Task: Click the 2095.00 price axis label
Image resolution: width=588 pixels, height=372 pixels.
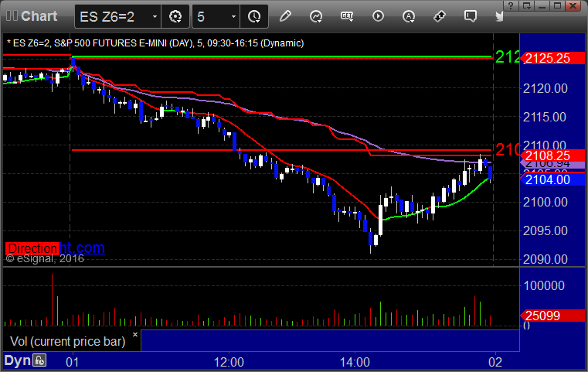Action: click(546, 230)
